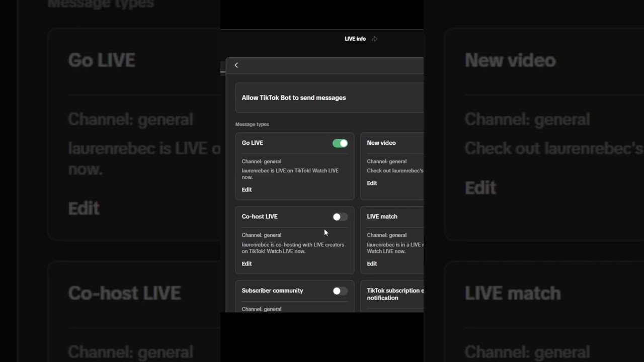Select the Co-host LIVE card title
The height and width of the screenshot is (362, 644).
(x=260, y=216)
